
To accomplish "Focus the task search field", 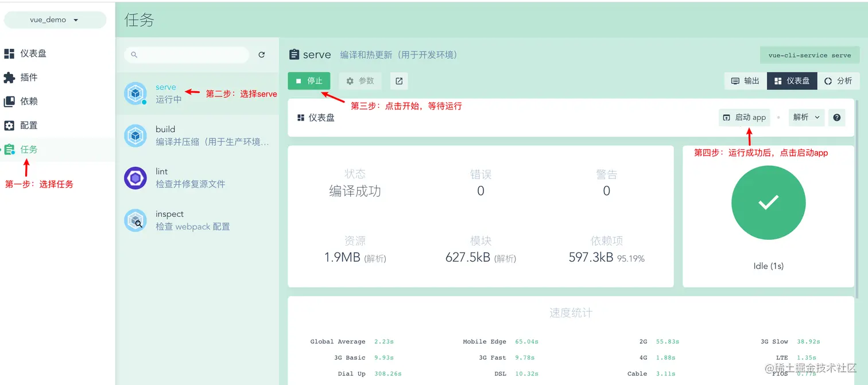I will (187, 55).
